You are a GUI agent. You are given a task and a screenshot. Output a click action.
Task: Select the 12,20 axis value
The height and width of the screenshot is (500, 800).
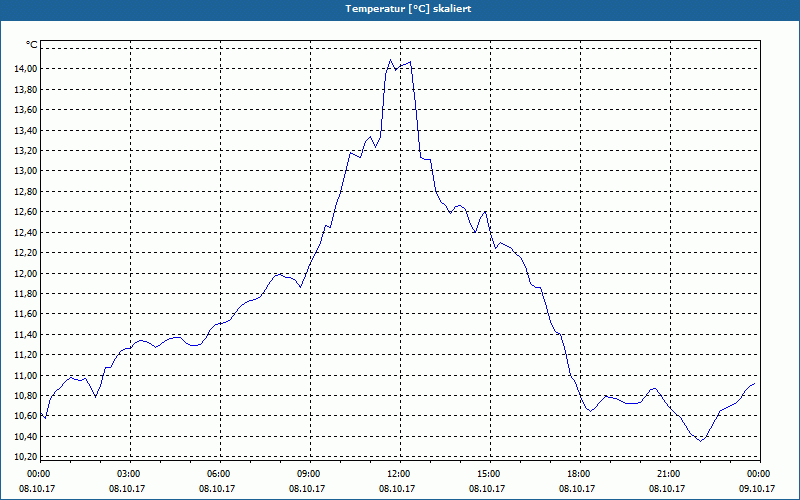25,253
